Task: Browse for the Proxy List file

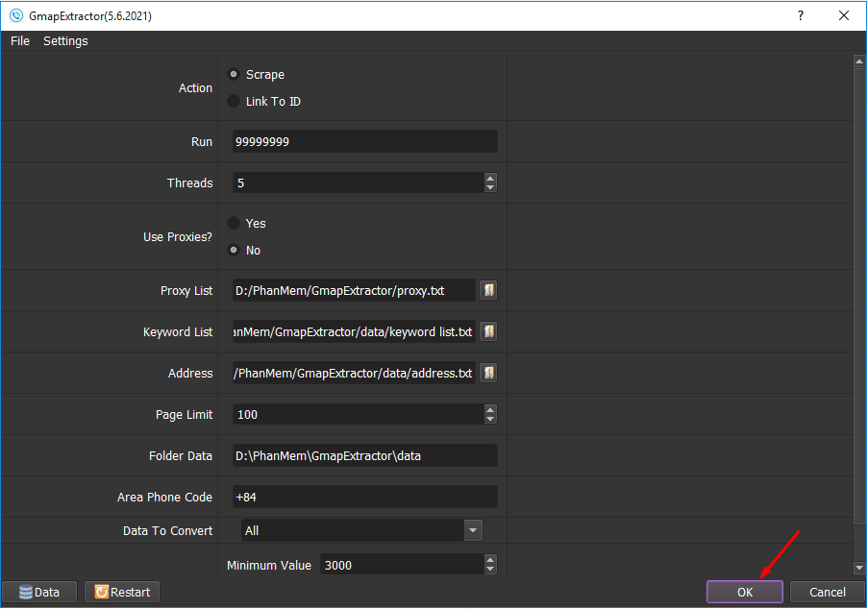Action: (x=488, y=290)
